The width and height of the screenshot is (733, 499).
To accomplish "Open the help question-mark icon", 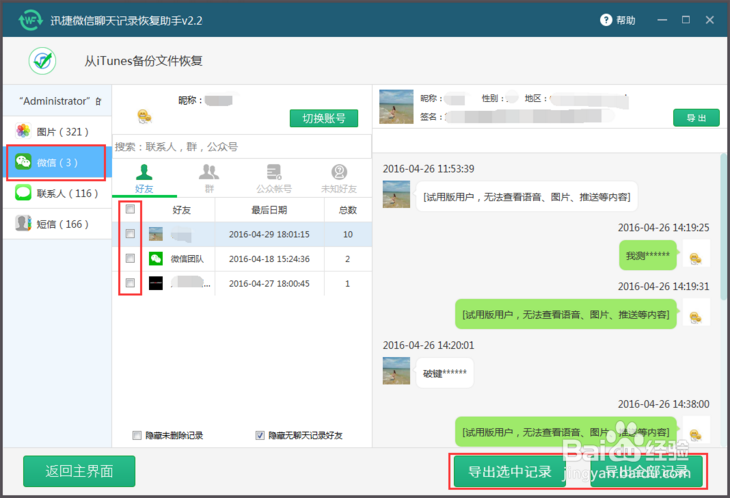I will tap(605, 20).
